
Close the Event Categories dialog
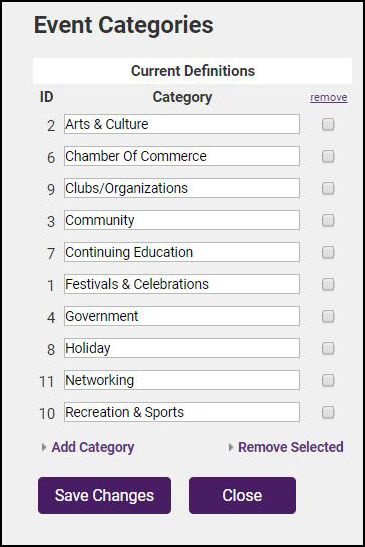coord(242,495)
